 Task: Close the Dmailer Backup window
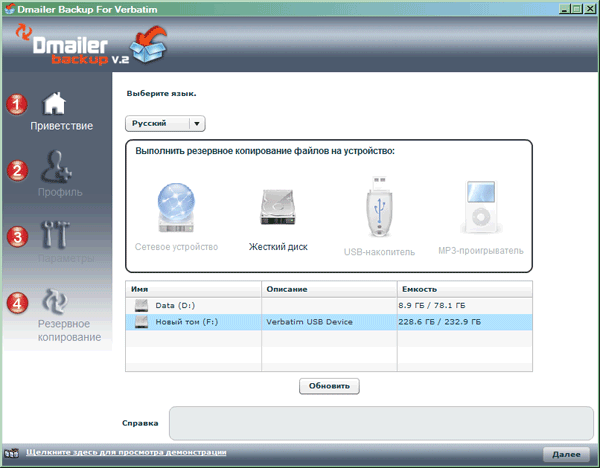pyautogui.click(x=590, y=8)
